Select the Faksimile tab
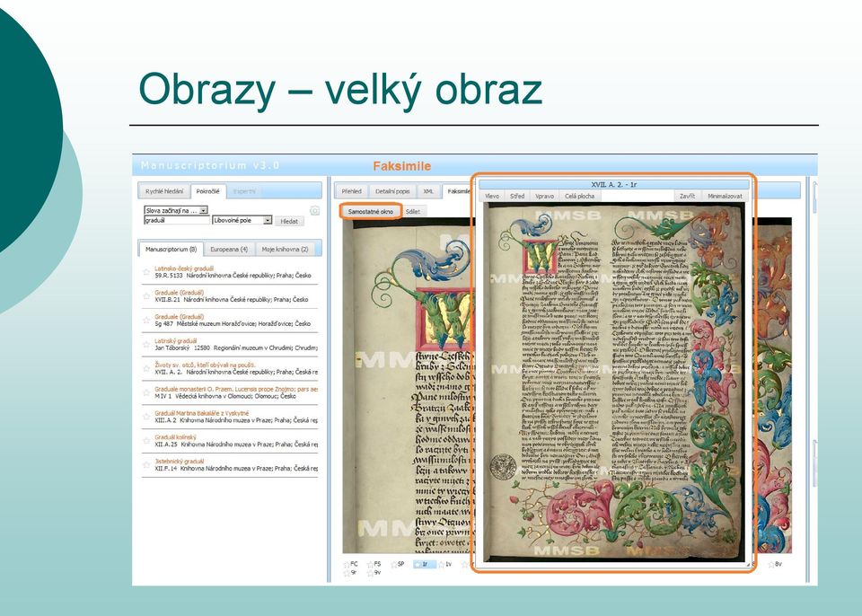Screen dimensions: 862x616 coord(459,191)
